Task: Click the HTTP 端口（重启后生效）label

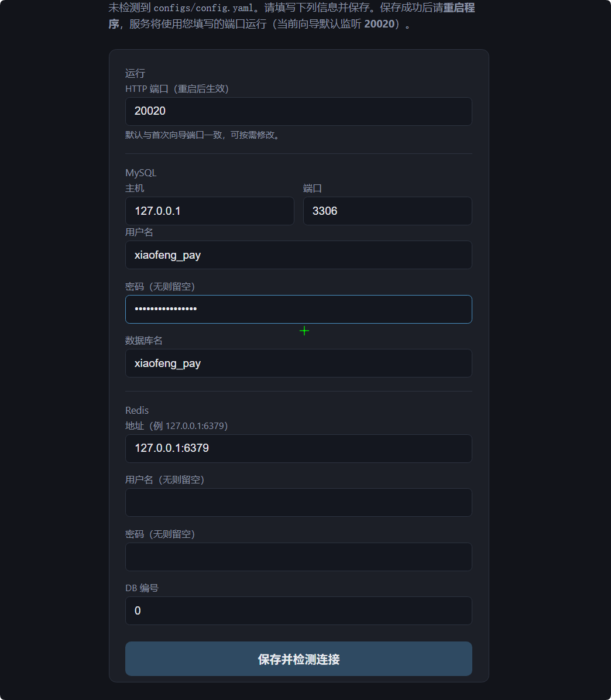Action: click(177, 89)
